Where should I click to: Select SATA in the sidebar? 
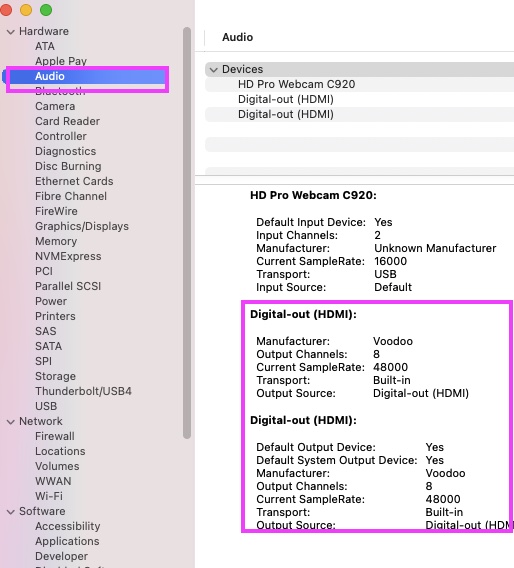tap(49, 346)
